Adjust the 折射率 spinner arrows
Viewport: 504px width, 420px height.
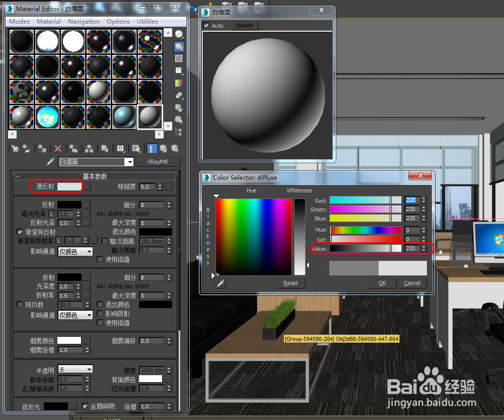79,295
